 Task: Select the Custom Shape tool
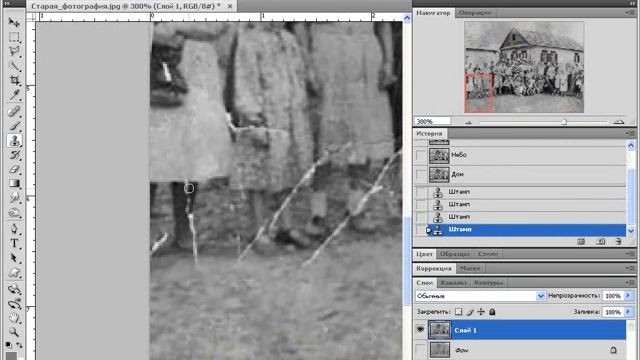click(14, 272)
